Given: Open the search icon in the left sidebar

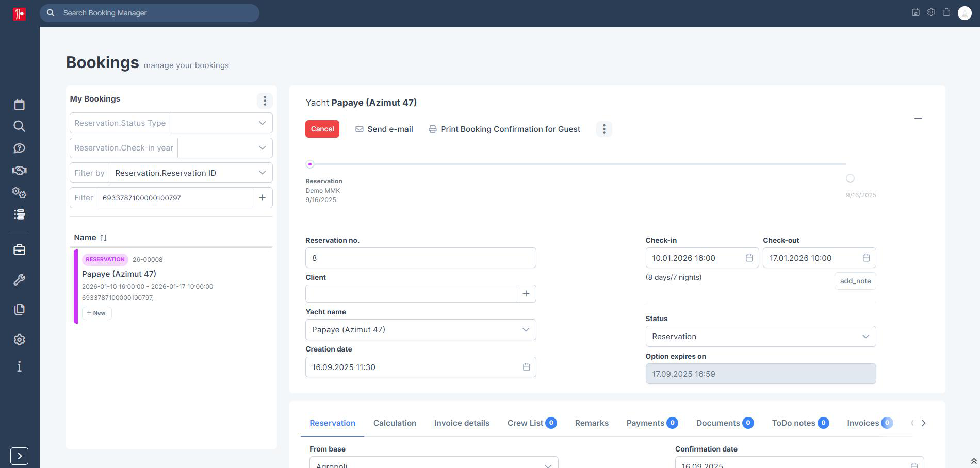Looking at the screenshot, I should (19, 126).
